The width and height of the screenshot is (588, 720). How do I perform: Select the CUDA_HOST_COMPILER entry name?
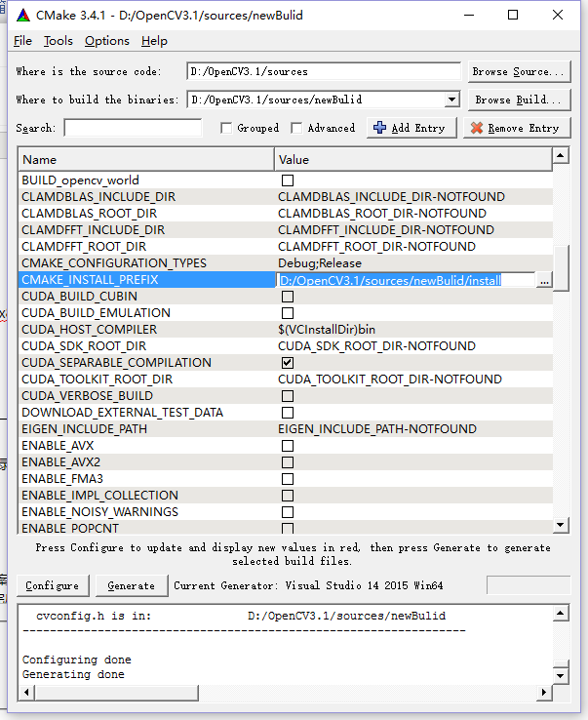[89, 329]
